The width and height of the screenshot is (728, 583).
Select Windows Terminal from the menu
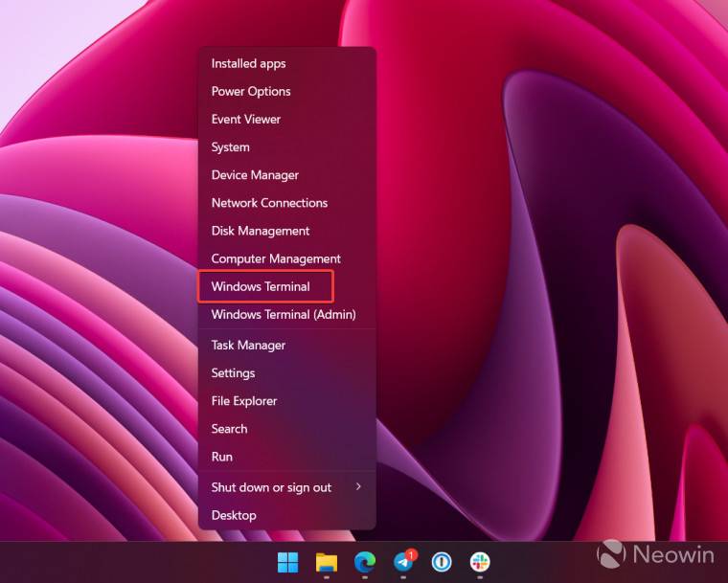(261, 286)
